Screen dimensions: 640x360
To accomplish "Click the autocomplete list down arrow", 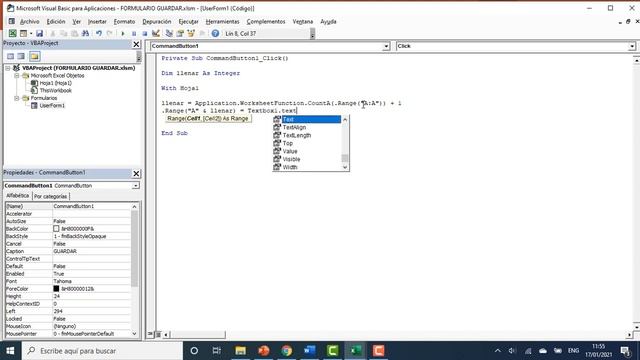I will (345, 167).
